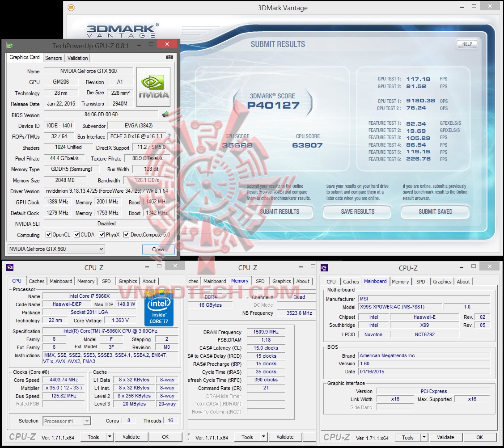Click the Core Speed value 4403.74 MHz
Screen dimensions: 504x448
click(64, 380)
